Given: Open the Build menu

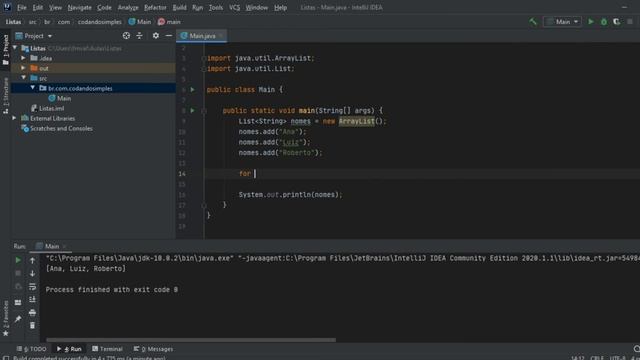Looking at the screenshot, I should (x=179, y=7).
